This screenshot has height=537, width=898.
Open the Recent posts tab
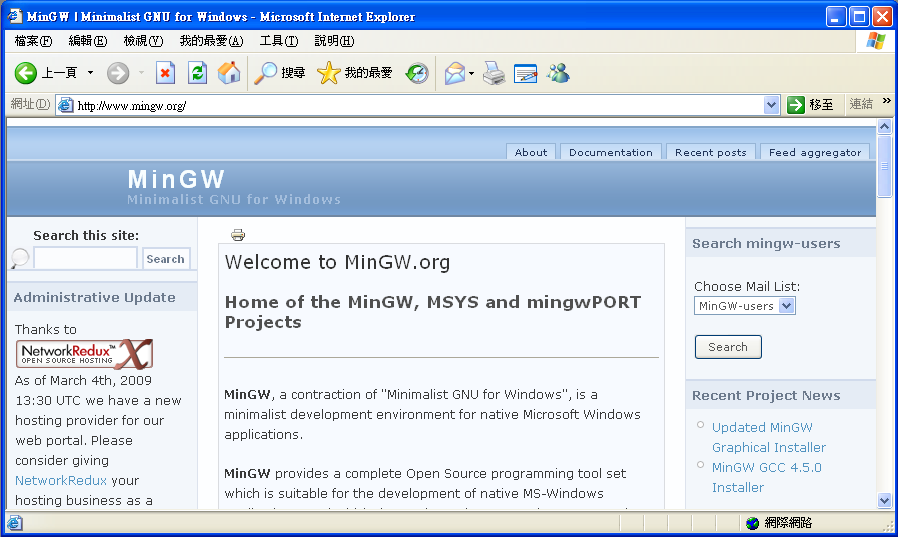[x=711, y=152]
